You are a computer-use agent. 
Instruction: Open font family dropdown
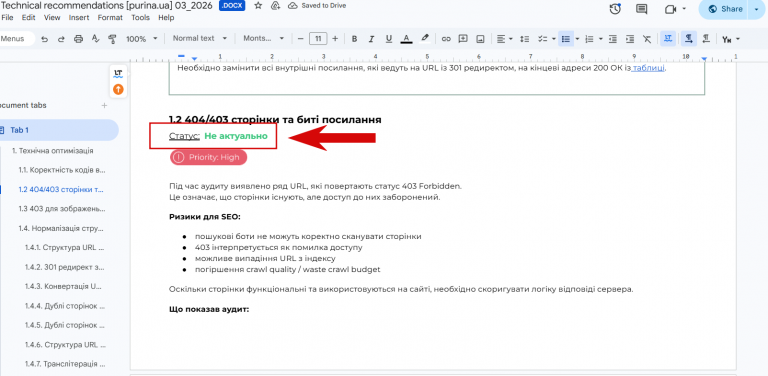point(264,38)
